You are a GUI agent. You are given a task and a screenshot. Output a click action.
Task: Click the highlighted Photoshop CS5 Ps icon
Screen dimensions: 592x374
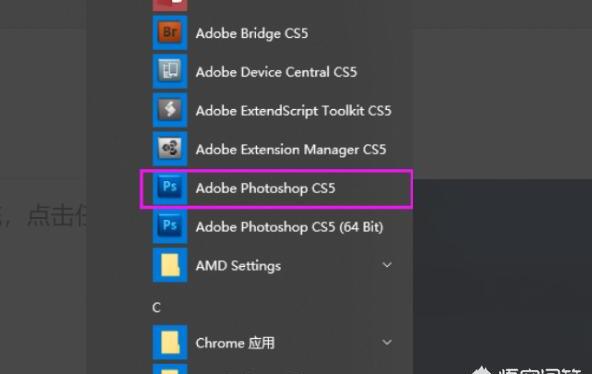(x=170, y=188)
